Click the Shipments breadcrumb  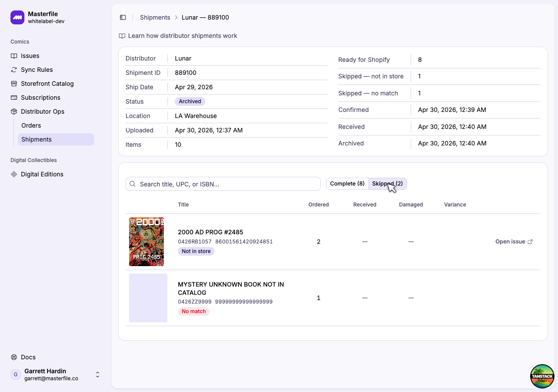(x=155, y=17)
